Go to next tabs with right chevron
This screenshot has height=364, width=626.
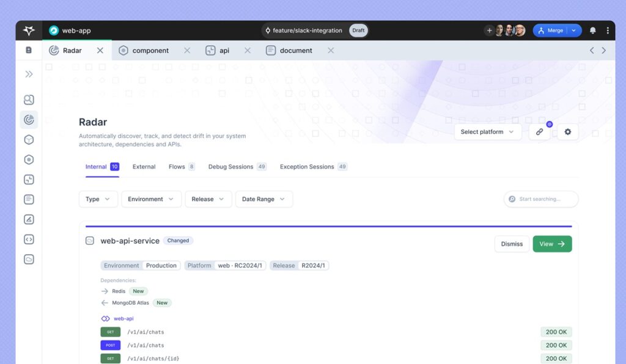tap(603, 50)
